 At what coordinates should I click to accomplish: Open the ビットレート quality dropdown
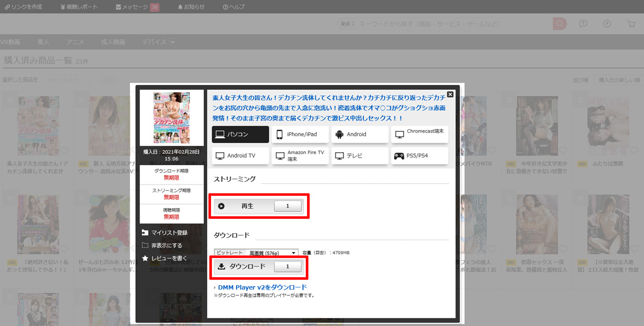point(271,253)
